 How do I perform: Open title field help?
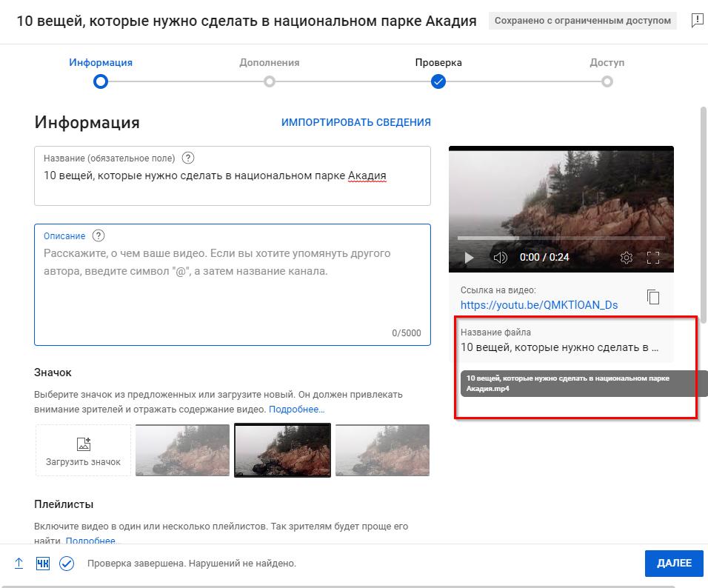[x=187, y=158]
